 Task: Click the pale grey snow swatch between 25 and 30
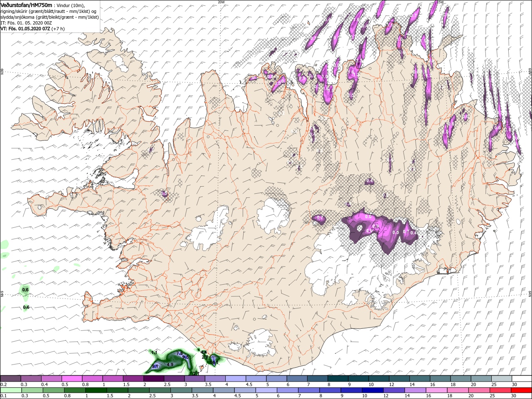tap(501, 379)
